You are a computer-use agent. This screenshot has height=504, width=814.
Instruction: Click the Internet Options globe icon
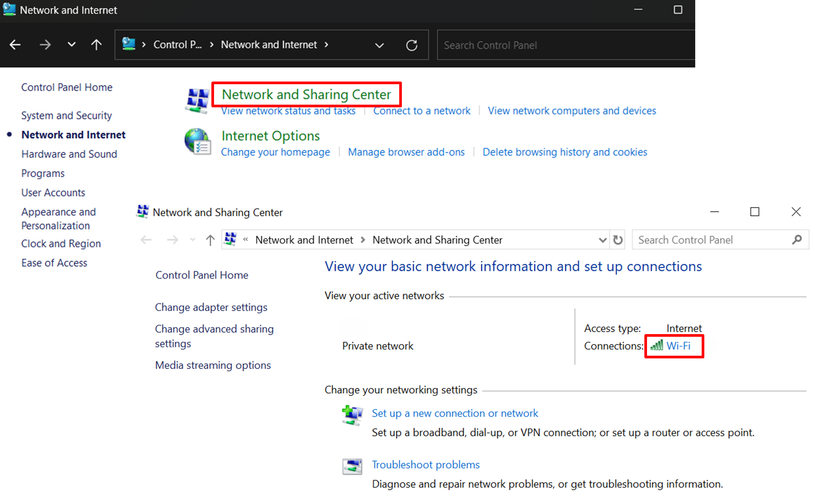pyautogui.click(x=197, y=142)
